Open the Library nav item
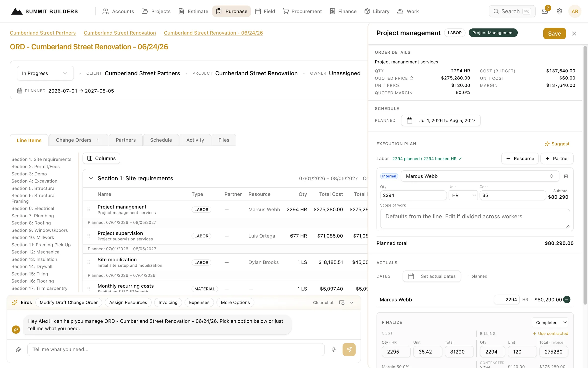Viewport: 588px width, 368px height. coord(377,11)
